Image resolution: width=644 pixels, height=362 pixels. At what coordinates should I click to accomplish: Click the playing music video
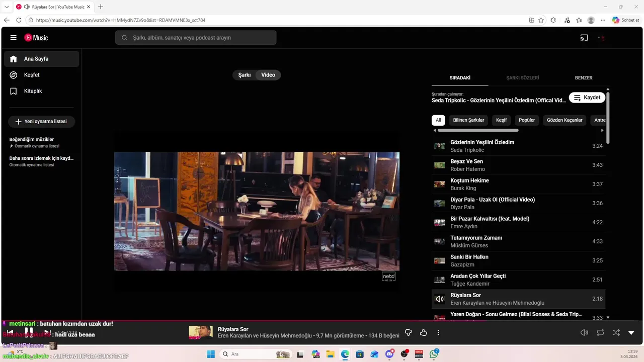tap(257, 211)
